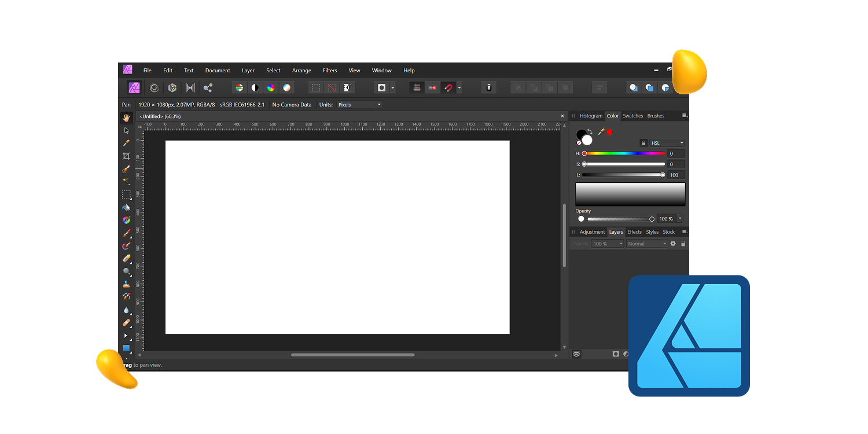Image resolution: width=868 pixels, height=434 pixels.
Task: Select the Undo Brush tool
Action: point(126,297)
